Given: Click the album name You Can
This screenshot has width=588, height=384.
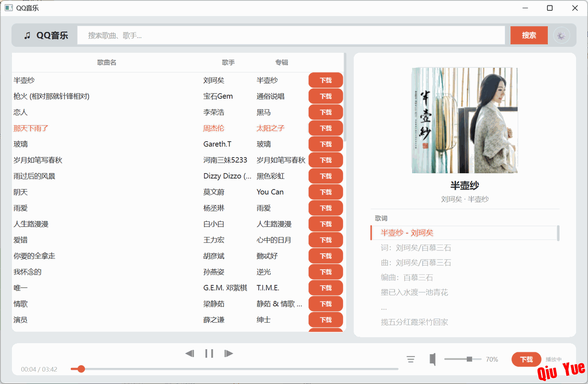Looking at the screenshot, I should click(270, 192).
